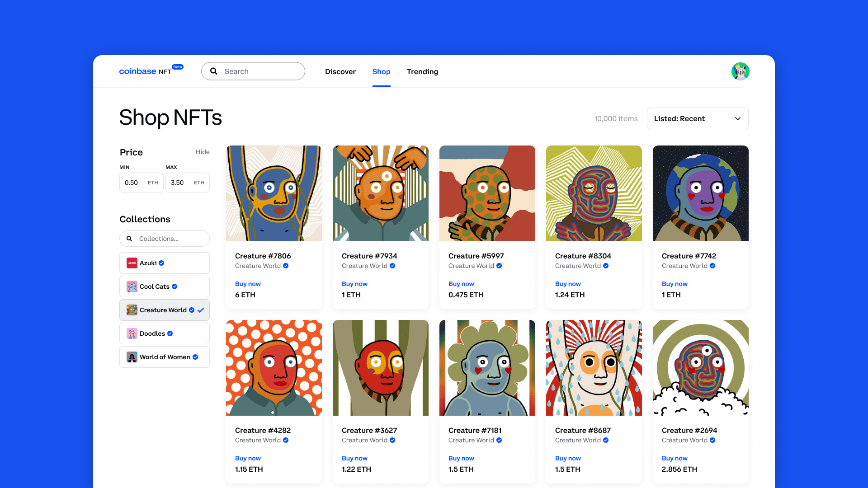
Task: Click the magnifier icon in the search bar
Action: pyautogui.click(x=214, y=71)
